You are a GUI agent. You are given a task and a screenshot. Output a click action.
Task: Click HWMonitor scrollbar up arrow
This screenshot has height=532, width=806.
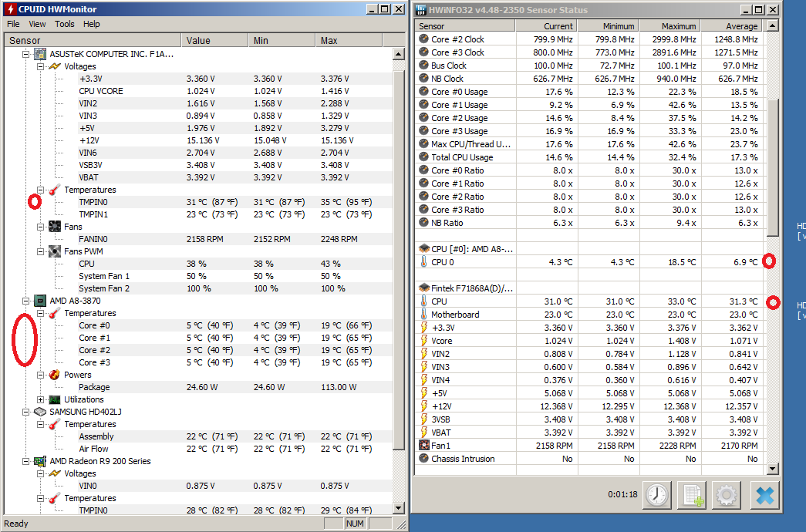[x=399, y=54]
